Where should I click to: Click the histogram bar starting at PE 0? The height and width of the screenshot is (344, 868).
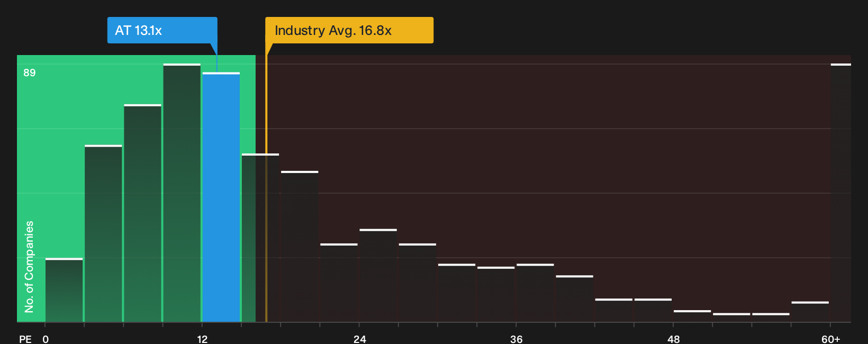point(64,290)
